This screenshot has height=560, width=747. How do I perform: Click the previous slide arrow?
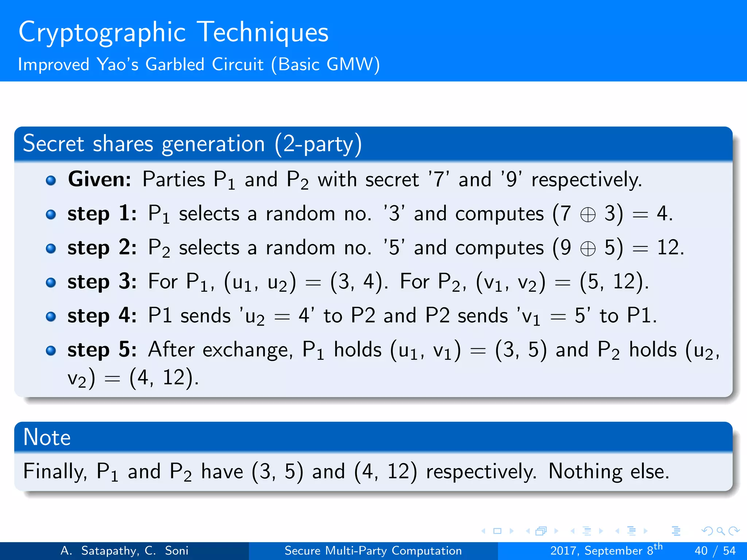tap(483, 531)
